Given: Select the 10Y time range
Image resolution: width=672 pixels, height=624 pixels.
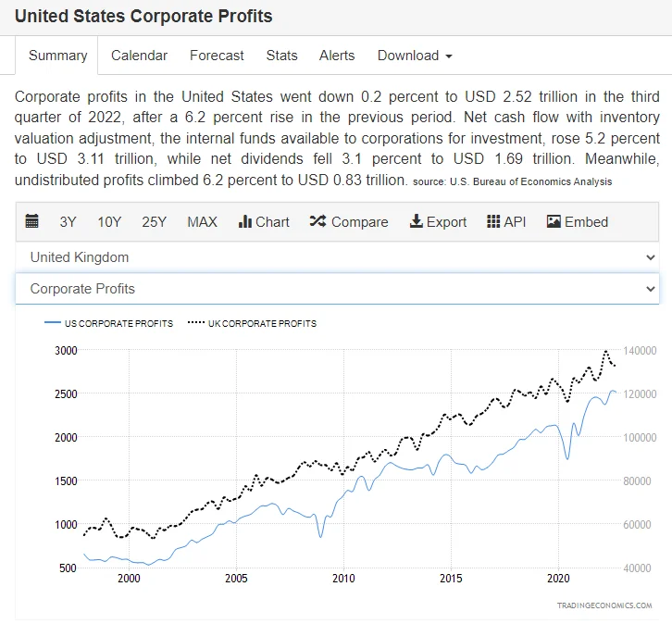Looking at the screenshot, I should (x=109, y=222).
